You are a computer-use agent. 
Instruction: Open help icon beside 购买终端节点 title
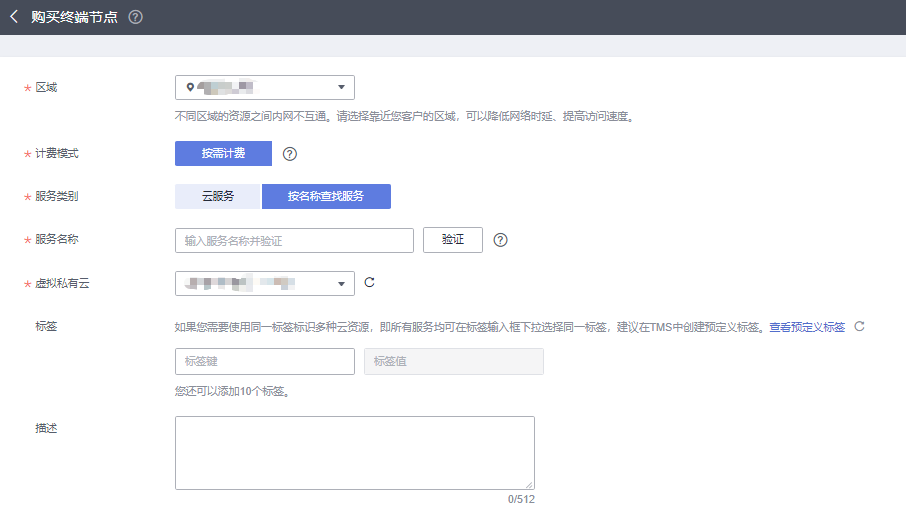135,17
